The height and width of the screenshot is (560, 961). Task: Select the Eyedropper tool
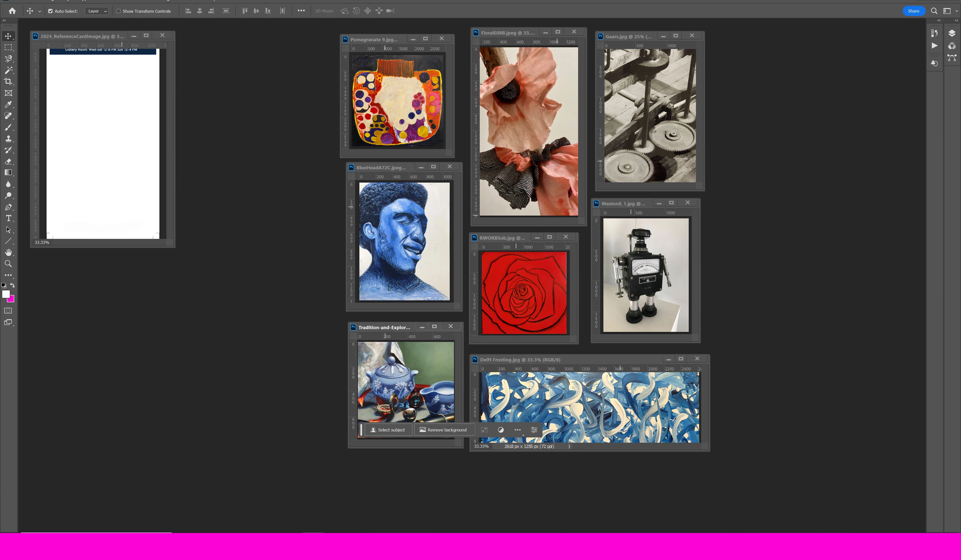pyautogui.click(x=9, y=105)
